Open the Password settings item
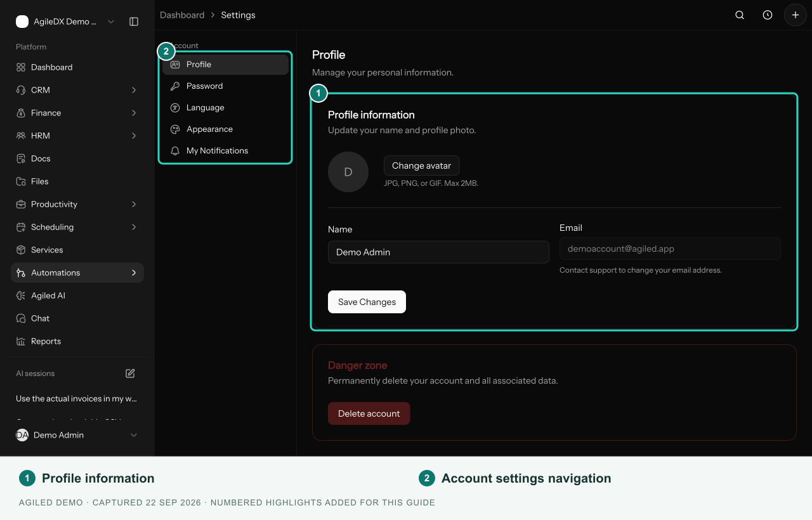 coord(225,86)
